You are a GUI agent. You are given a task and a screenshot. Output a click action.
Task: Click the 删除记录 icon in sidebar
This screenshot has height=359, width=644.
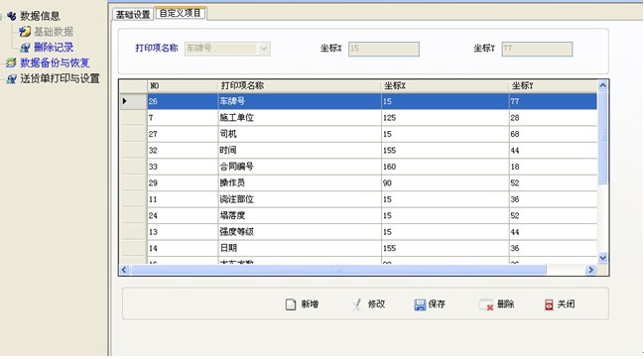pos(25,48)
